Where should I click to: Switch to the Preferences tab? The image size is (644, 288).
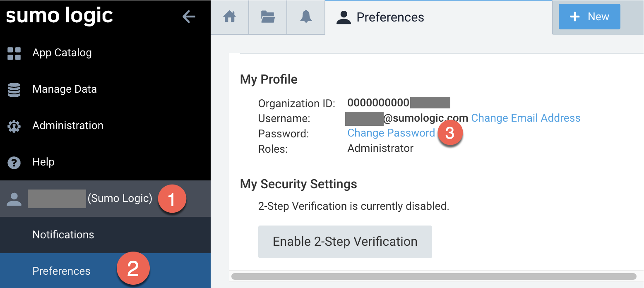click(x=381, y=17)
